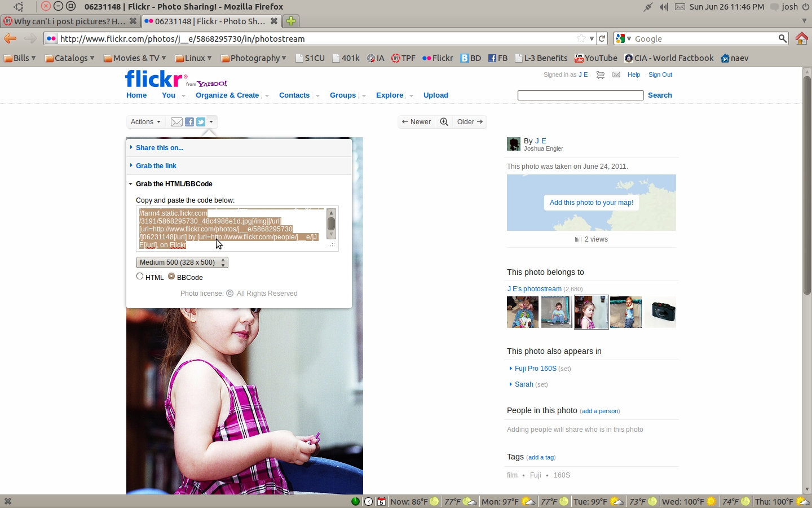
Task: Open the Photography bookmarks folder
Action: click(x=254, y=58)
